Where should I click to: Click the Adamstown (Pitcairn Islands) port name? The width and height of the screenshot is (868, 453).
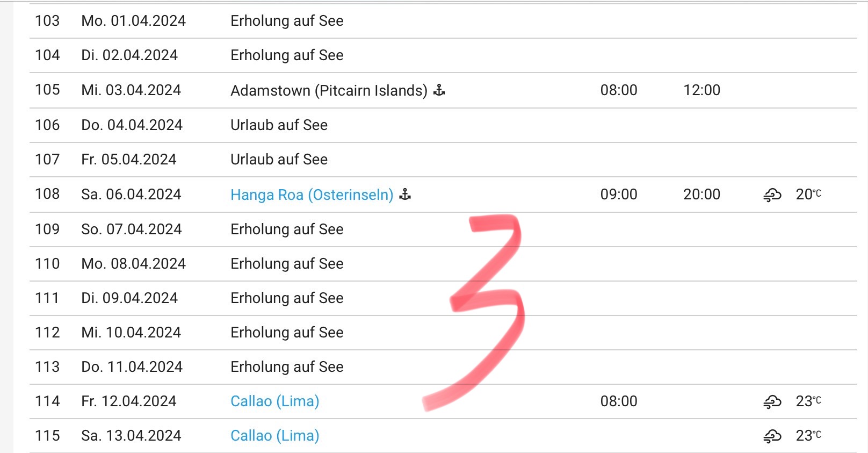point(329,90)
